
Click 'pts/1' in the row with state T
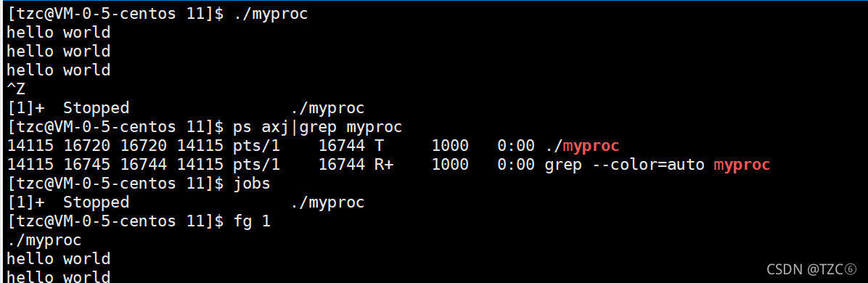click(256, 146)
